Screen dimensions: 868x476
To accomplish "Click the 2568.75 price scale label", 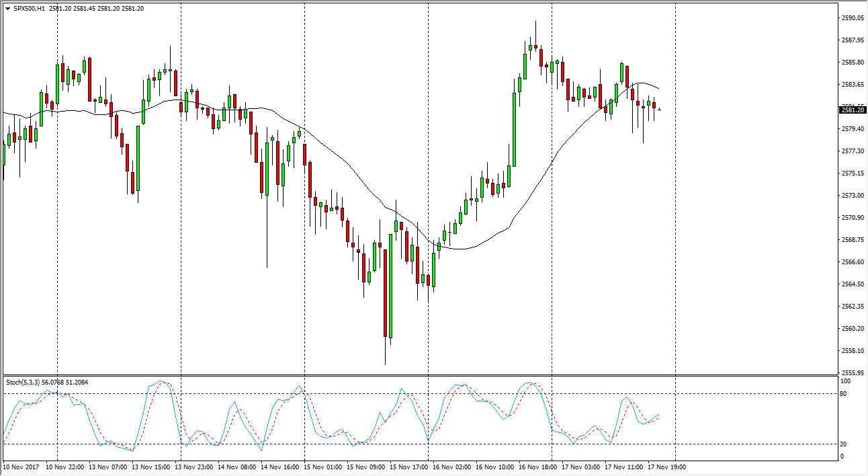I will click(x=852, y=240).
